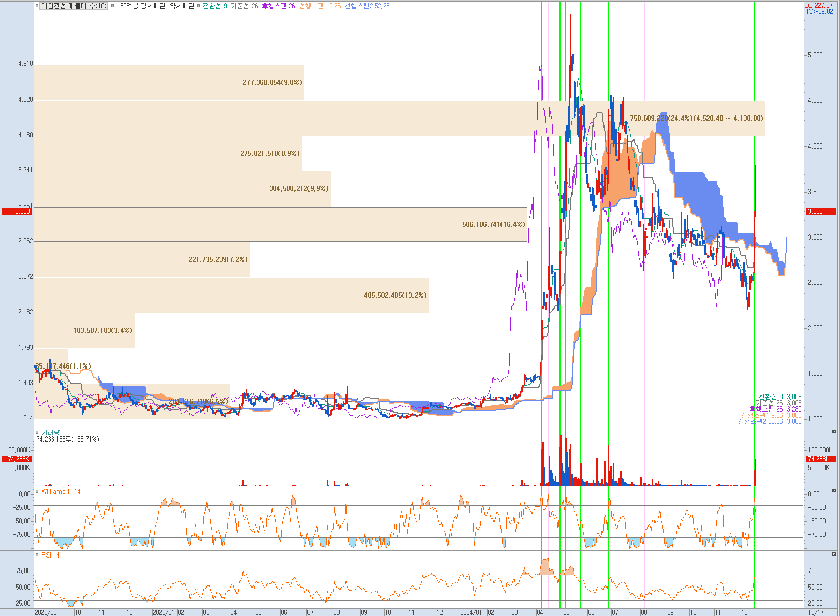Click square marker beside 150억봉 강세패턴 label
The width and height of the screenshot is (840, 616).
pyautogui.click(x=113, y=6)
